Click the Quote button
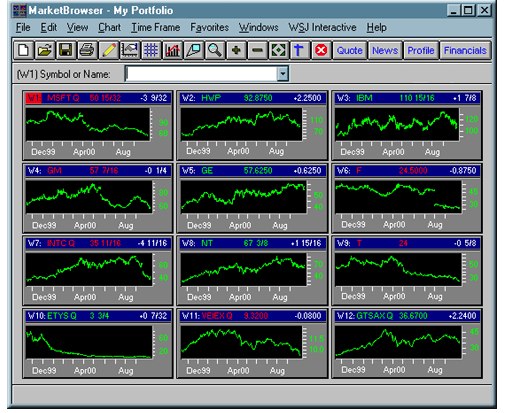The image size is (507, 413). pos(350,50)
